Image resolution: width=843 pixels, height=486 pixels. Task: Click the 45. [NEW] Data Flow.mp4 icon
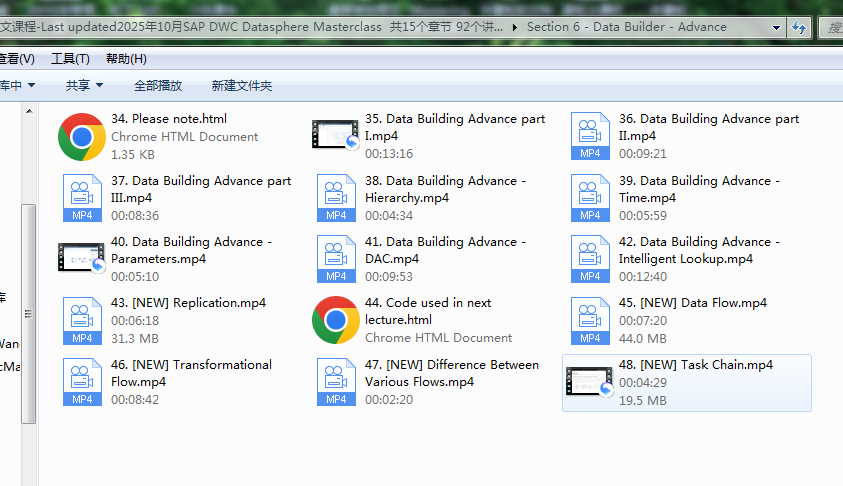pyautogui.click(x=590, y=320)
